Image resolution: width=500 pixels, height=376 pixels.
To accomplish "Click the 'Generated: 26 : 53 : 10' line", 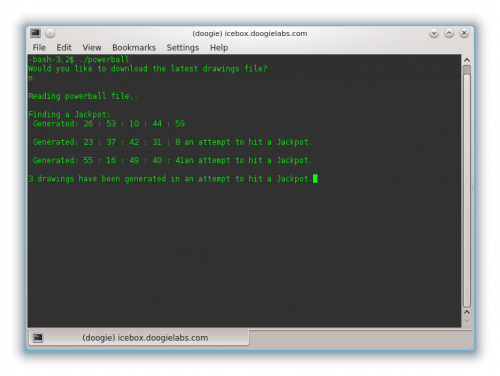I will [109, 124].
